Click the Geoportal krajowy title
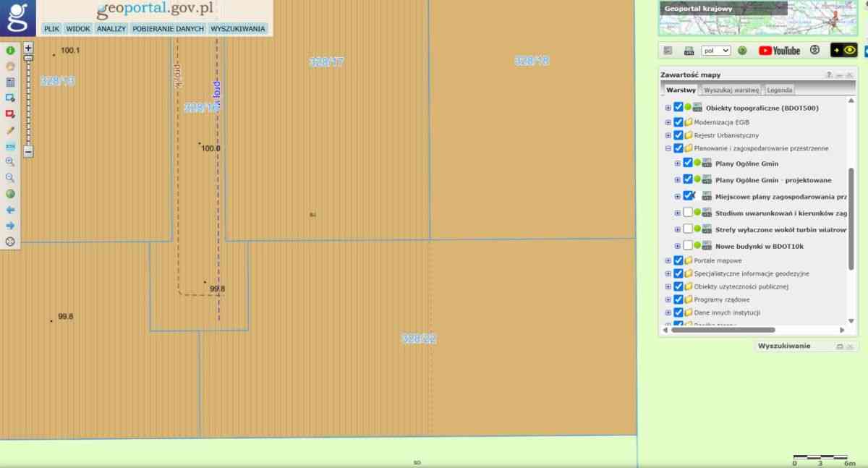 tap(698, 9)
